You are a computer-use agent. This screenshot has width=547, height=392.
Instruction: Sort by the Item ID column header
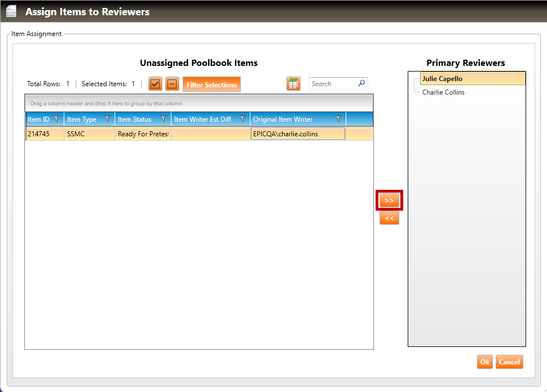click(38, 119)
